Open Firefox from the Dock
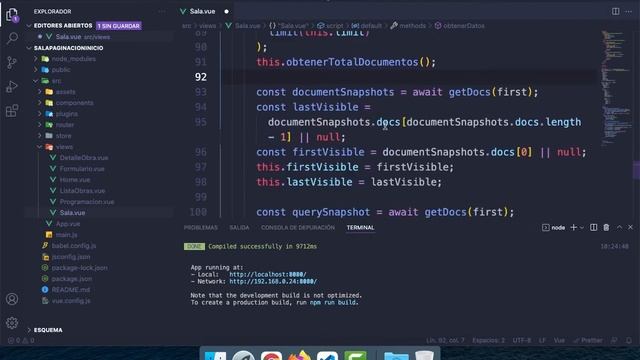Screen dimensions: 640x360 tap(300, 356)
